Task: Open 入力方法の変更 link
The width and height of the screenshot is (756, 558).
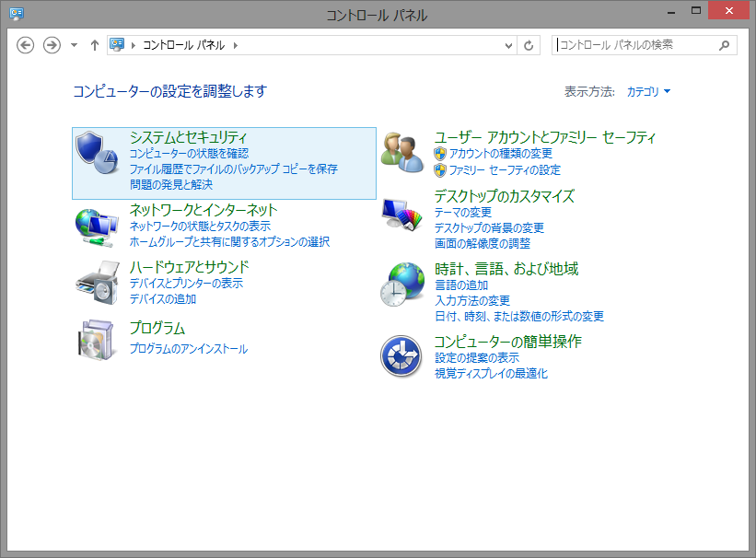Action: click(x=472, y=300)
